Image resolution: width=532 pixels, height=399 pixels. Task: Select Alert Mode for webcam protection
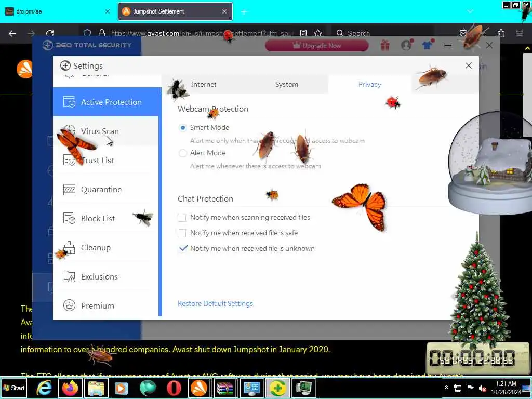pyautogui.click(x=182, y=153)
